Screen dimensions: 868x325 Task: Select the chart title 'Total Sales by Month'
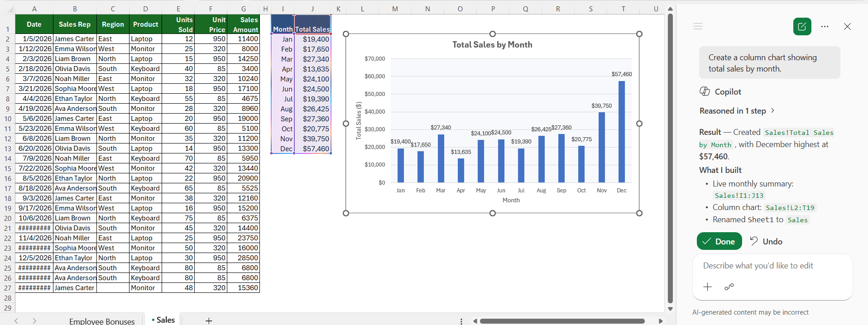[492, 45]
